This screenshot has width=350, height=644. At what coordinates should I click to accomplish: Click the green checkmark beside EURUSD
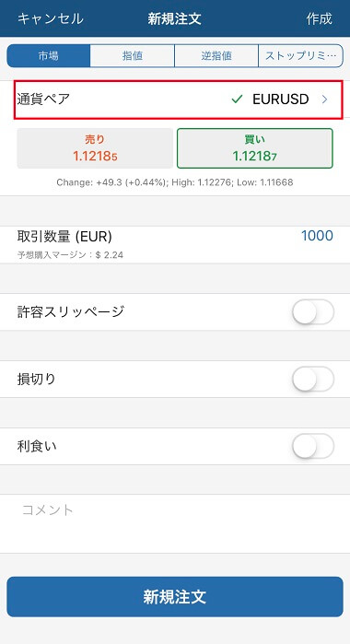[237, 100]
